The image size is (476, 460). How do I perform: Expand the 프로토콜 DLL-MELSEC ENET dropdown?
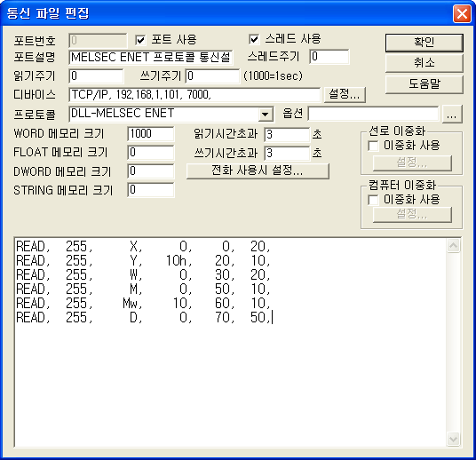(x=266, y=115)
